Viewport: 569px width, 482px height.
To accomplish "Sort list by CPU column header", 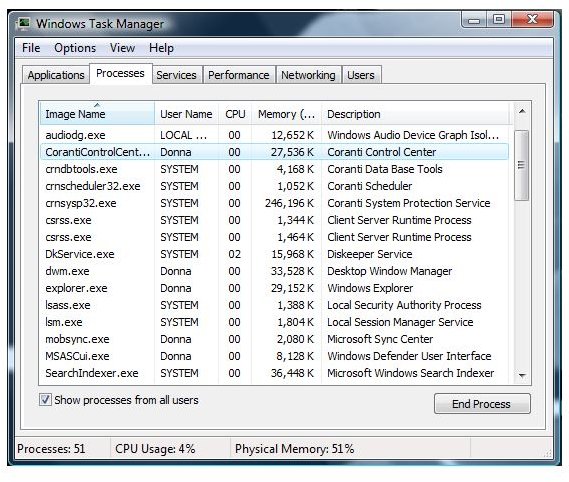I will 235,114.
